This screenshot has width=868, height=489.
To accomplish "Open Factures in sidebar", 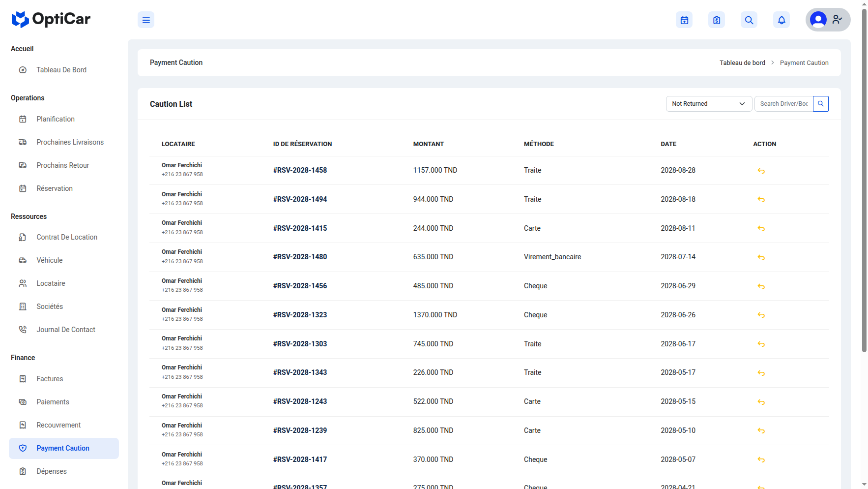I will pyautogui.click(x=64, y=379).
